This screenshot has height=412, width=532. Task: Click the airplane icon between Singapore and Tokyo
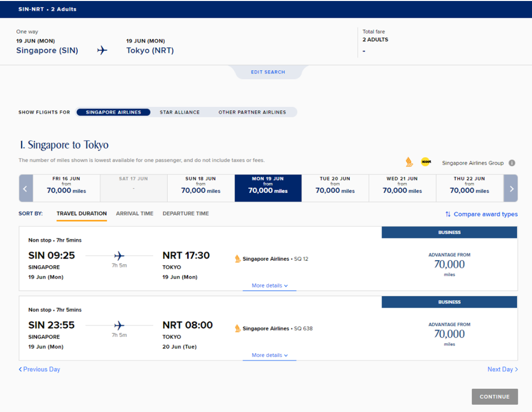(x=102, y=50)
